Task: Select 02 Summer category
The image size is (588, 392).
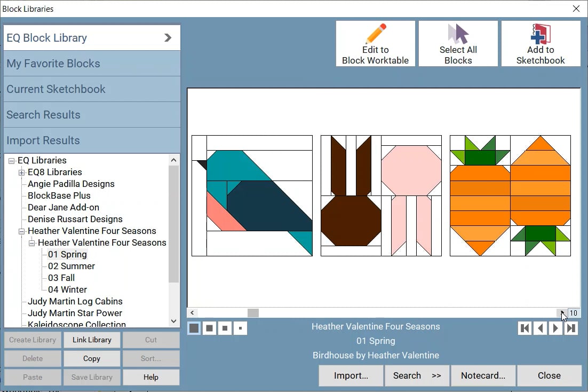Action: [71, 266]
